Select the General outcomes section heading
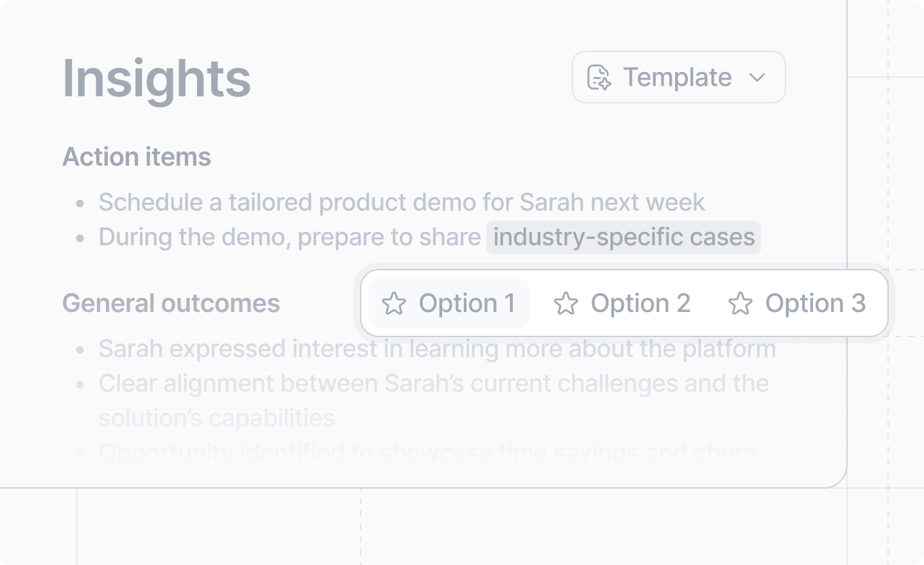 click(171, 304)
